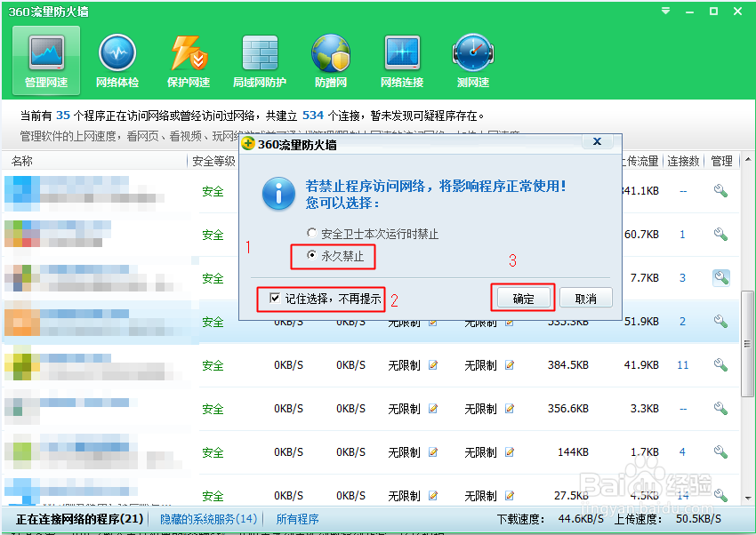
Task: Click the scrollbar down arrow
Action: tap(748, 498)
